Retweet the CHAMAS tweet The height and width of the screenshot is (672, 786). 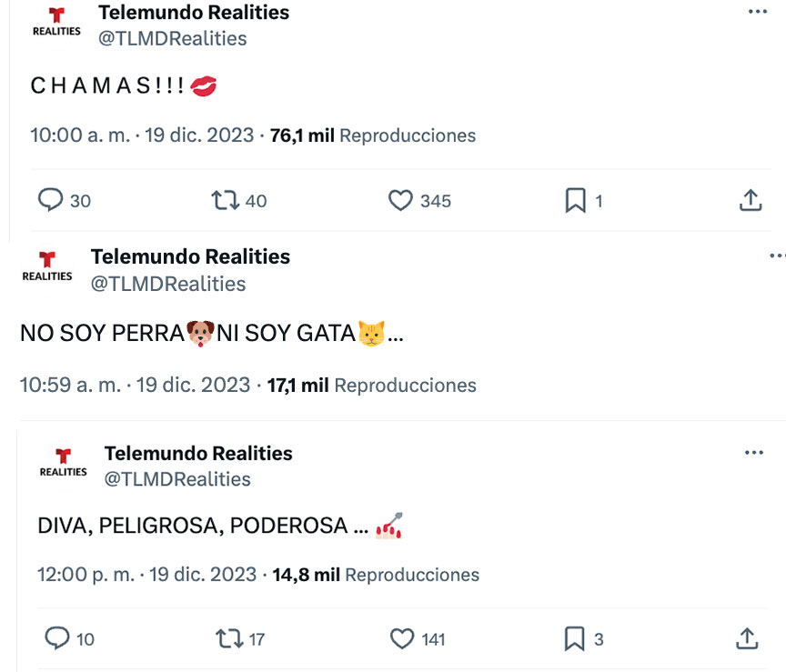pos(225,200)
